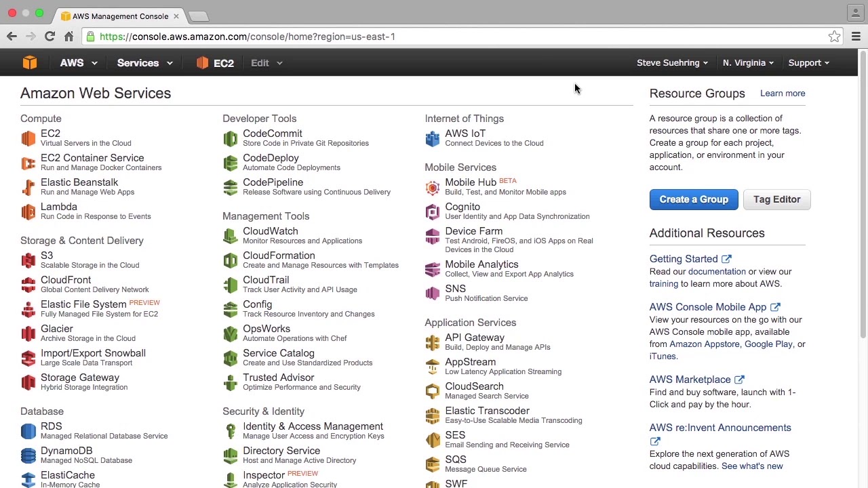Click the RDS database icon
This screenshot has width=868, height=488.
[x=28, y=431]
